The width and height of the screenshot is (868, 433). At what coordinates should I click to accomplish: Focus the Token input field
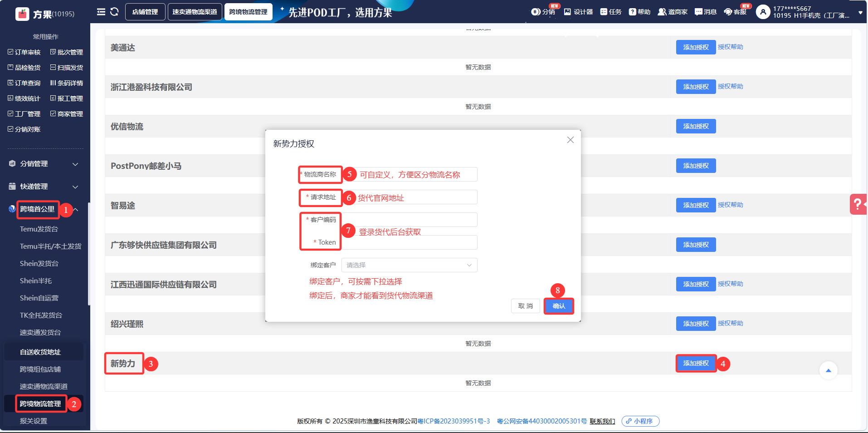coord(409,242)
